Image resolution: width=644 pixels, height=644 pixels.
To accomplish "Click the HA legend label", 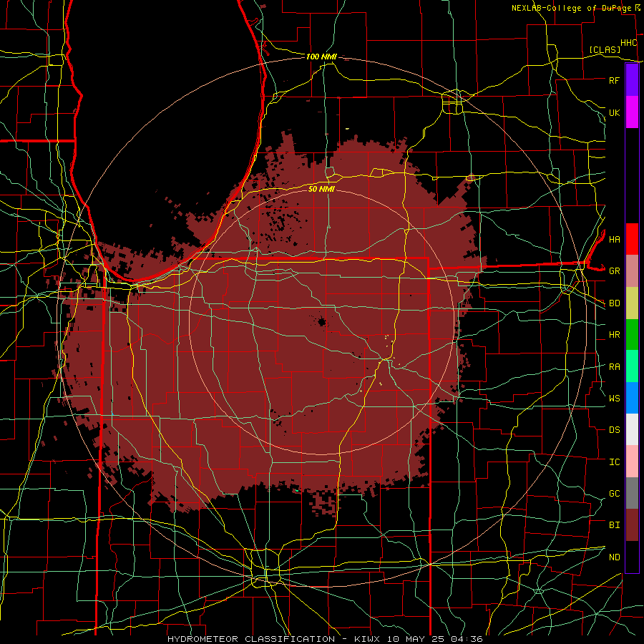I will [x=614, y=239].
